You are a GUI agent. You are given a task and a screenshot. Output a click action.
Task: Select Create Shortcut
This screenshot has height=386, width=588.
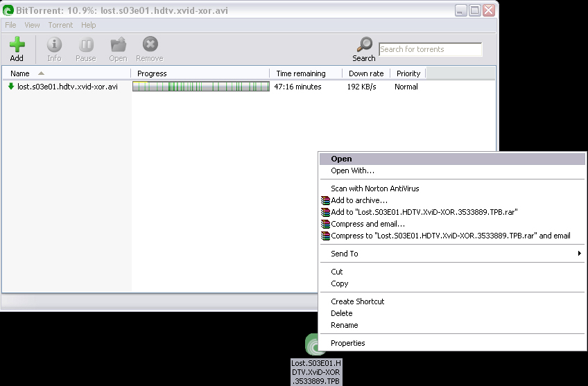[452, 301]
